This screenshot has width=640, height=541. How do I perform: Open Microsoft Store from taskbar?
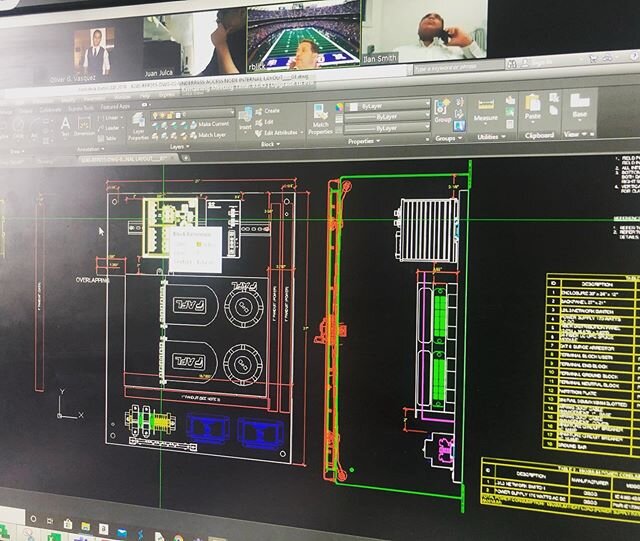coord(68,524)
